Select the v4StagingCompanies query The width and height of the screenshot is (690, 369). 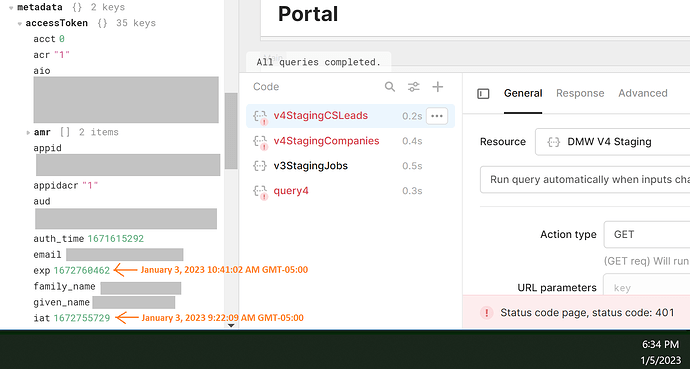click(x=326, y=141)
